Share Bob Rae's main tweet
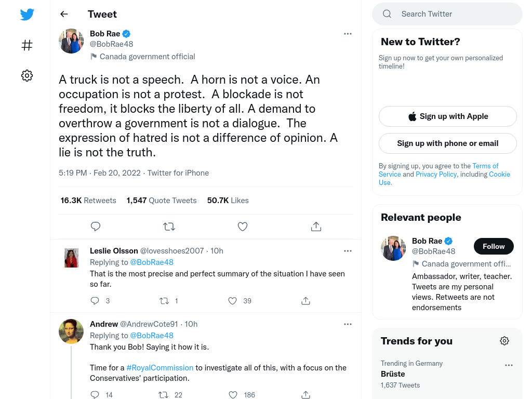The image size is (532, 399). pyautogui.click(x=316, y=227)
